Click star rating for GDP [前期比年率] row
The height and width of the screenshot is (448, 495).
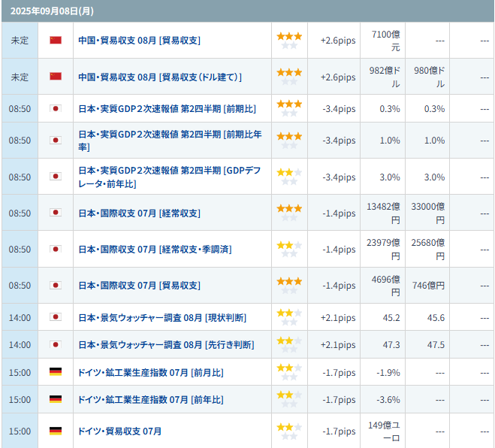pyautogui.click(x=289, y=141)
